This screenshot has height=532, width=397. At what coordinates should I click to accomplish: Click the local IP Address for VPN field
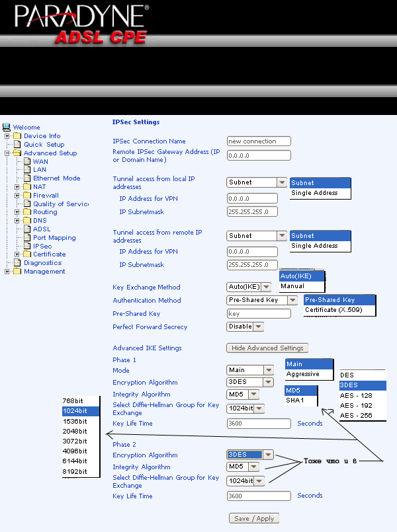coord(252,198)
